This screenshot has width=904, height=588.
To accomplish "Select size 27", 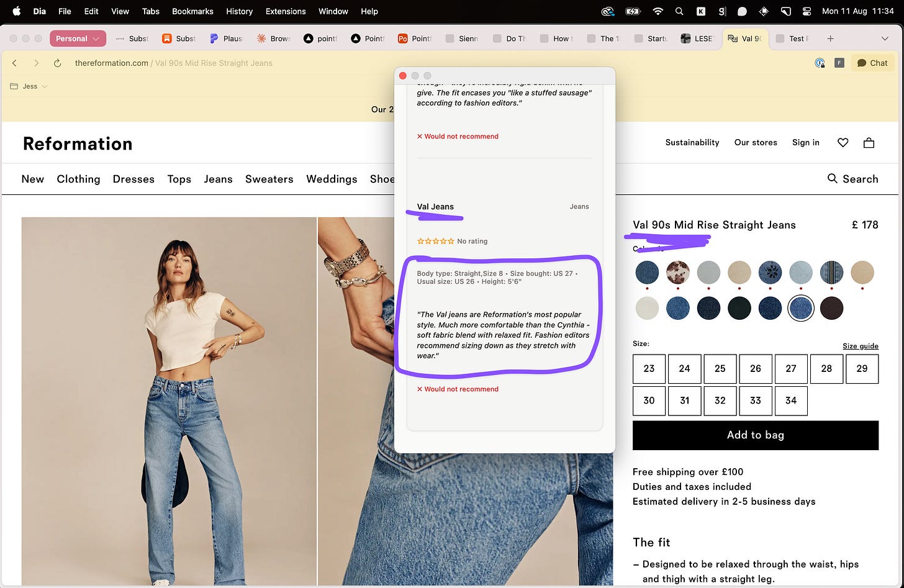I will (790, 368).
